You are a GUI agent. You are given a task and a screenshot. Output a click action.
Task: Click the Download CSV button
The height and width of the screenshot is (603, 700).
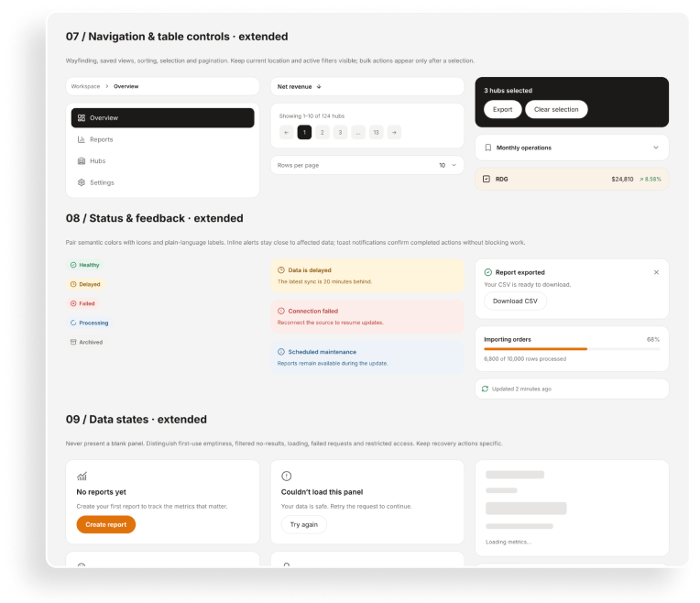coord(515,301)
